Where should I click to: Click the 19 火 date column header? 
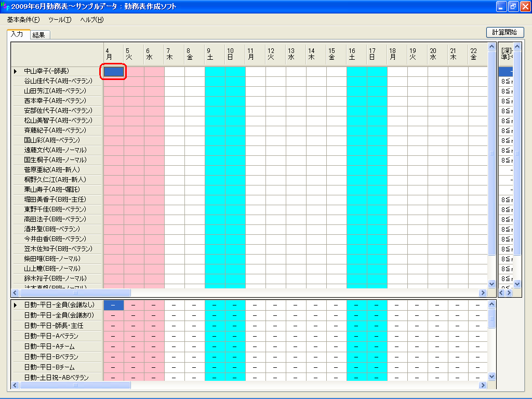[418, 54]
